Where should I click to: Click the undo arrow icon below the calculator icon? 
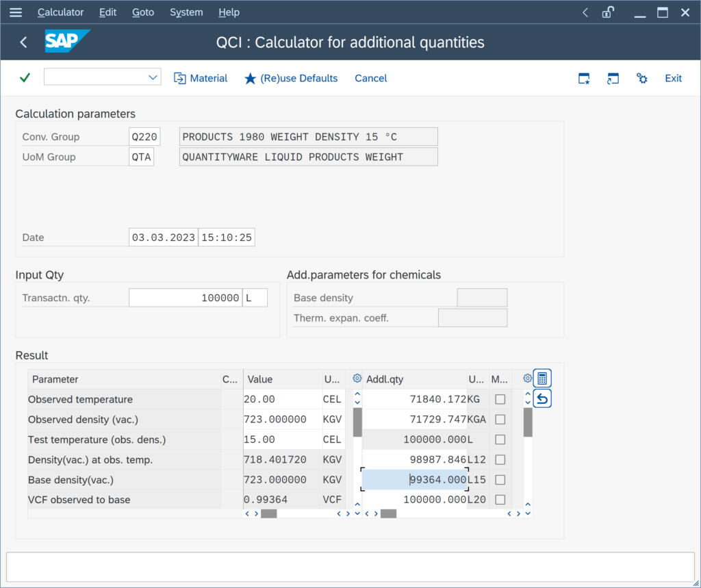pos(542,398)
